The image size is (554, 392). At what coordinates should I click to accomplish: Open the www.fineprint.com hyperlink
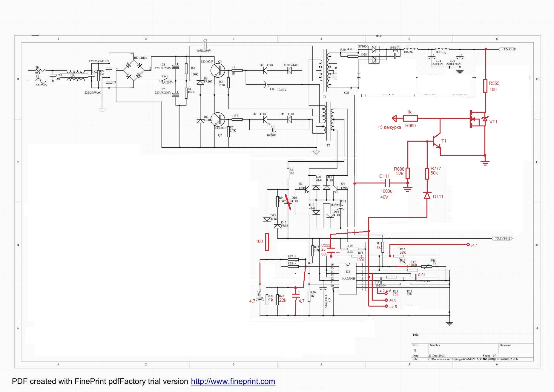(233, 382)
